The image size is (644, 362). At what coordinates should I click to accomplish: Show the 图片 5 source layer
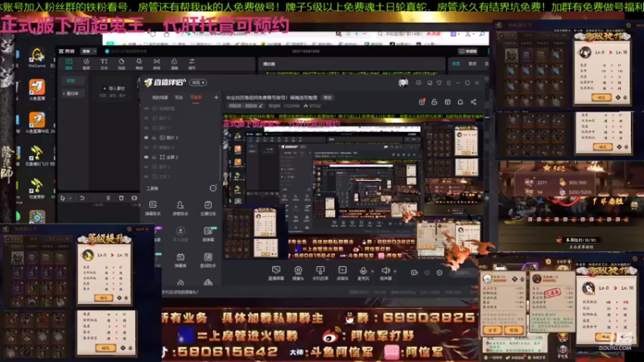(147, 118)
